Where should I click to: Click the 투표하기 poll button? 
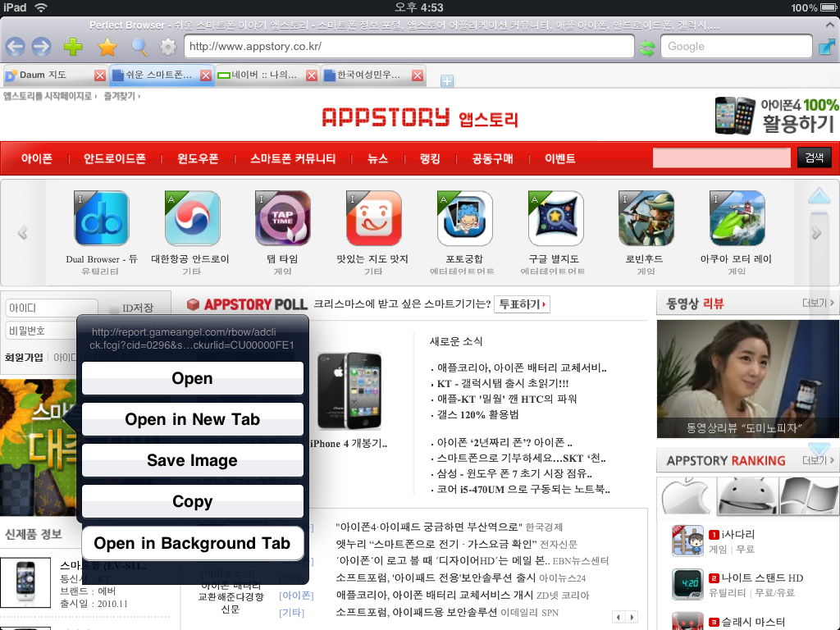[523, 304]
